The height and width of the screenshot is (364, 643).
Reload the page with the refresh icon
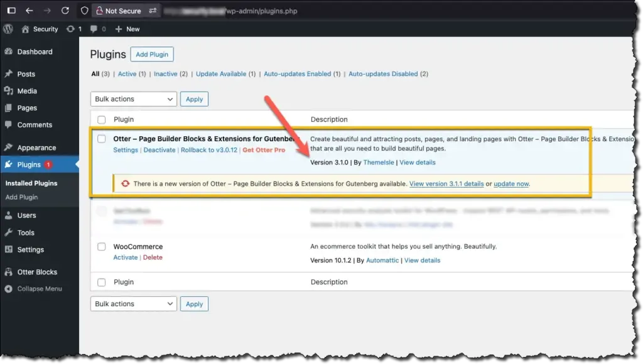click(65, 11)
